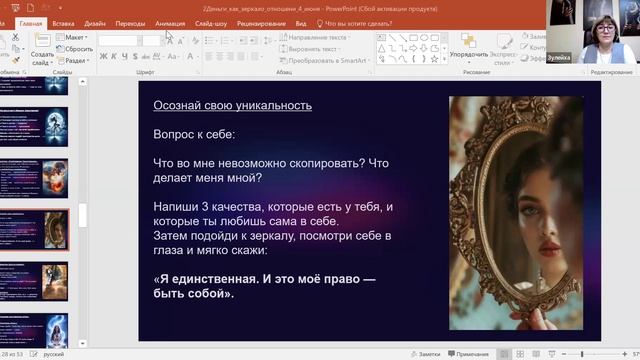Decrease list indent level icon
Viewport: 640px width, 360px height.
tap(243, 40)
